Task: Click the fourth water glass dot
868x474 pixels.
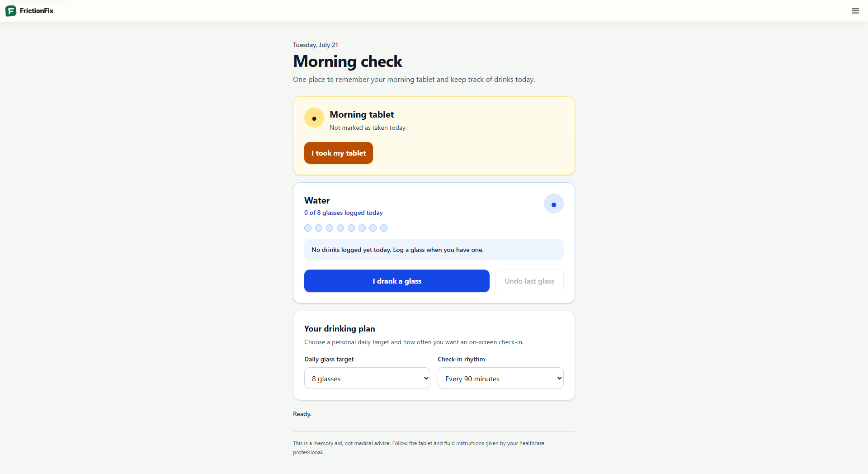Action: (x=340, y=228)
